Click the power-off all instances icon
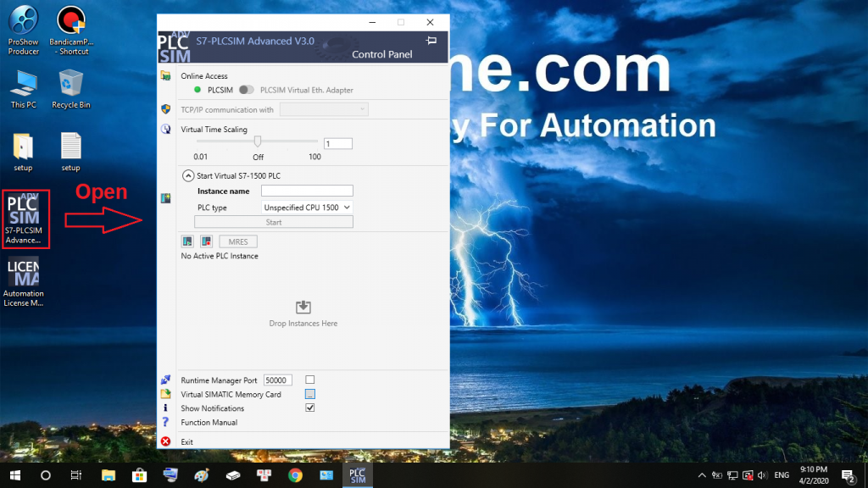 (206, 241)
